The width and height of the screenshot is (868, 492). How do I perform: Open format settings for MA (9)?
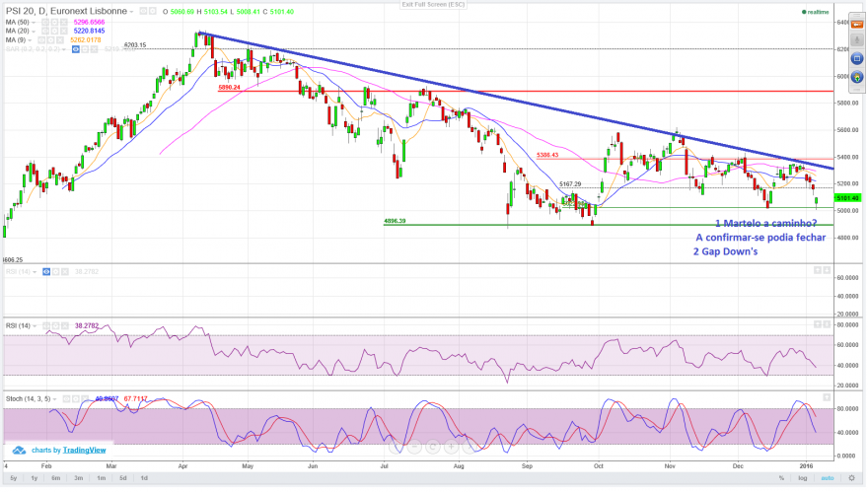pos(51,39)
